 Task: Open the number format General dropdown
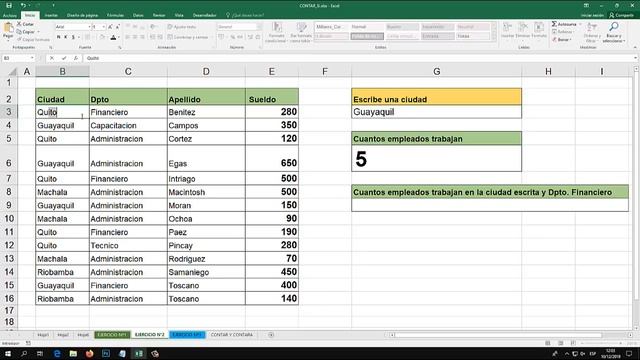pos(259,27)
